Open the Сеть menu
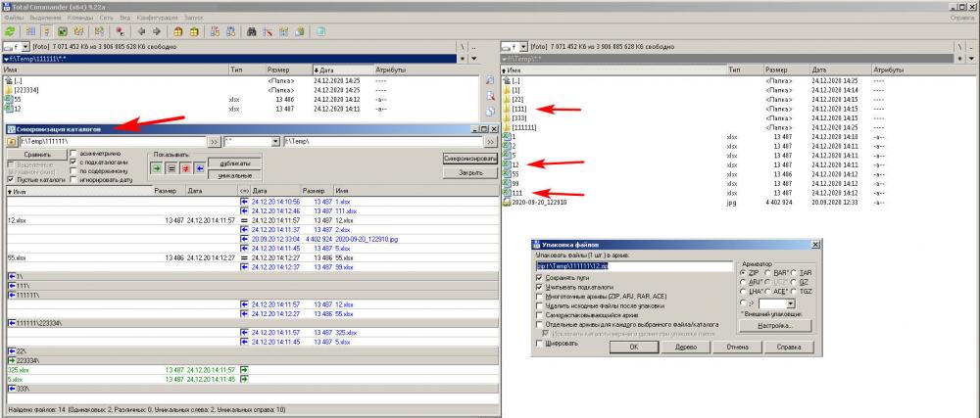 (x=106, y=18)
